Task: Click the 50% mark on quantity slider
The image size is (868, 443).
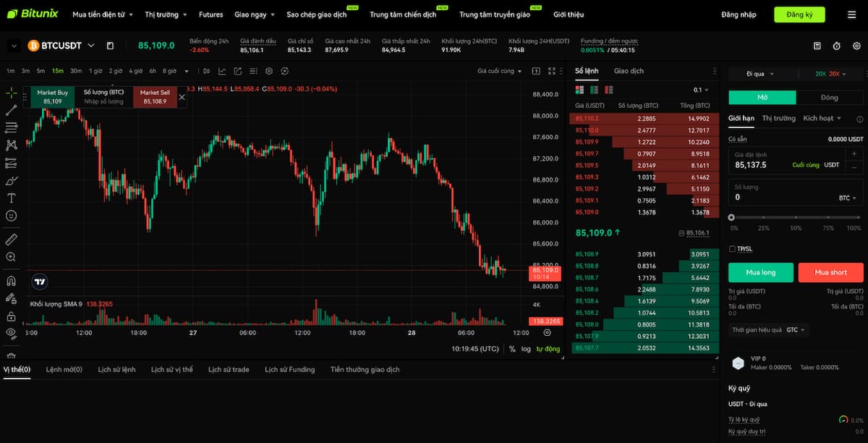Action: 796,217
